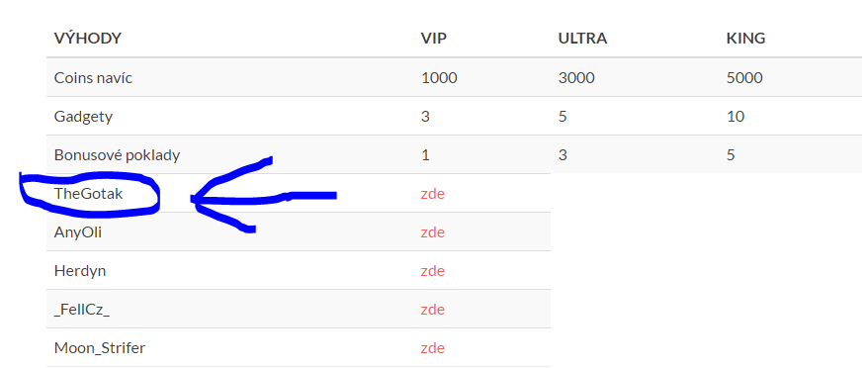Viewport: 868px width, 368px height.
Task: Select the Moon_Strifer row name
Action: (x=100, y=348)
